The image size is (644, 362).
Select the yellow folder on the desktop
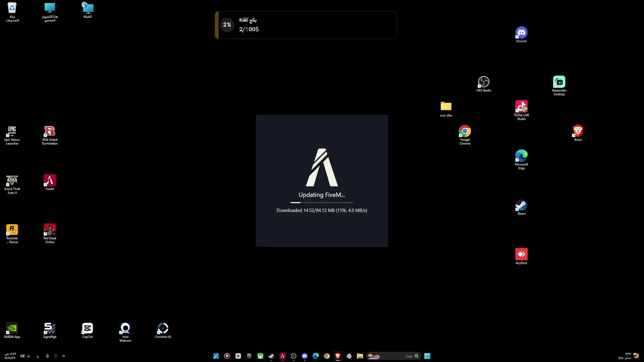click(x=446, y=109)
